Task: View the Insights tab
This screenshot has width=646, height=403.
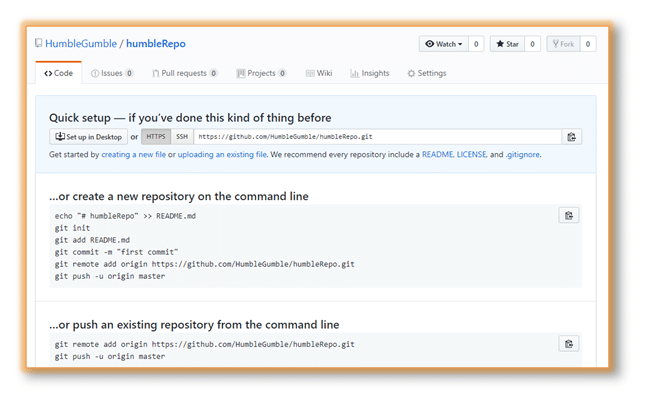Action: pos(370,73)
